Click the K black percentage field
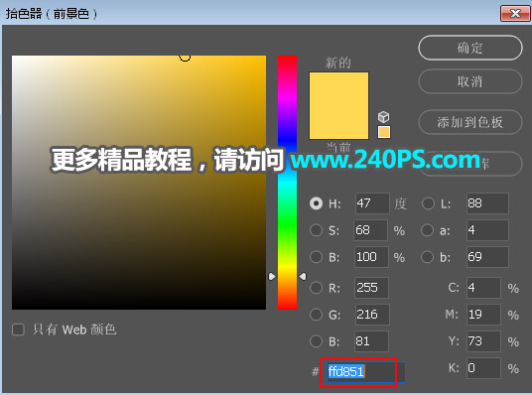532x395 pixels. coord(483,368)
